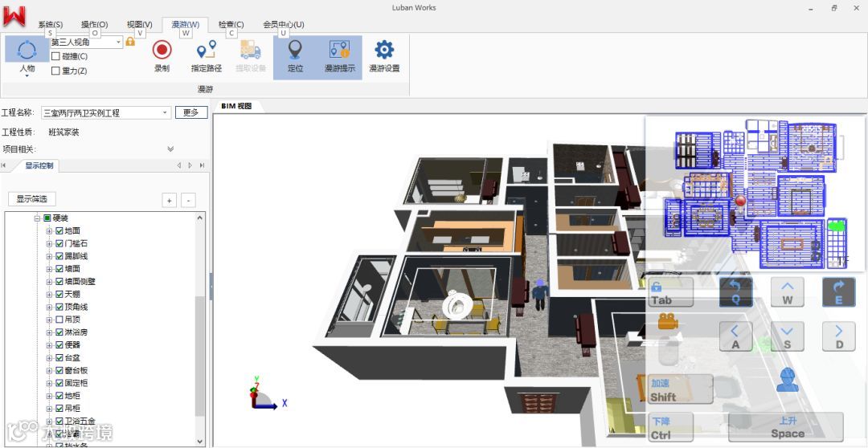The image size is (868, 448).
Task: Uncheck the 踢脚线 layer checkbox
Action: (59, 256)
